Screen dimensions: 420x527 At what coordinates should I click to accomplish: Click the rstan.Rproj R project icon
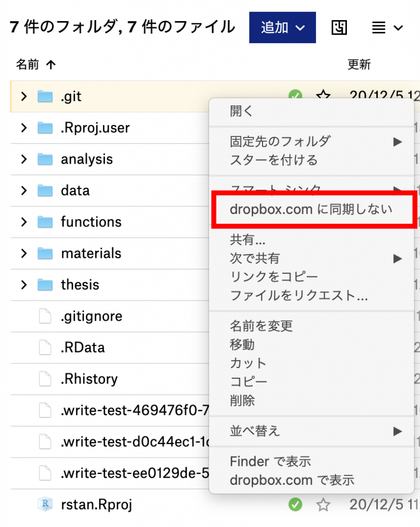(45, 505)
